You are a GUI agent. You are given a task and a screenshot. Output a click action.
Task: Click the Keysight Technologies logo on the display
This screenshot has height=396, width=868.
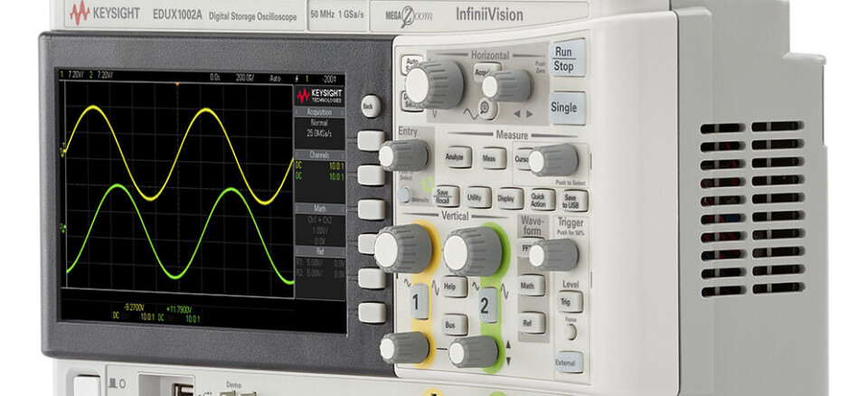point(319,96)
